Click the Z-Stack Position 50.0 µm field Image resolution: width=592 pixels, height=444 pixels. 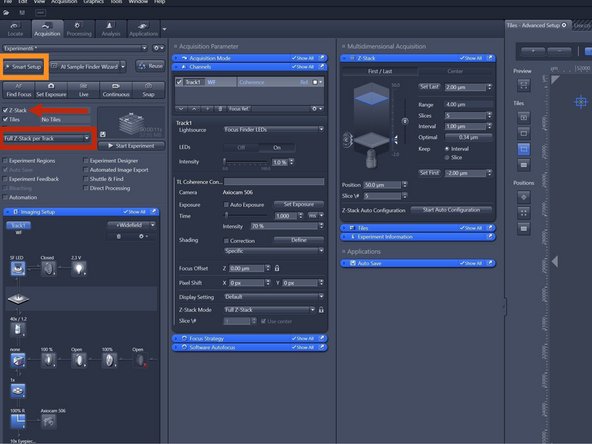[x=382, y=185]
